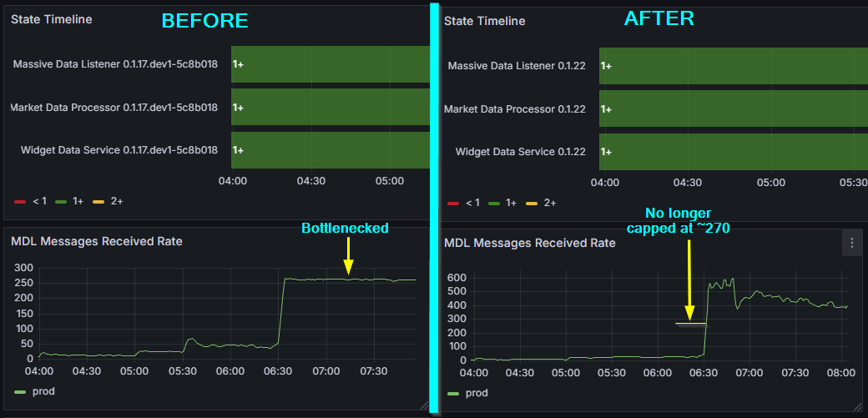
Task: Click the Widget Data Service 0.1.17.dev1-5c8b018 row label
Action: (x=119, y=150)
